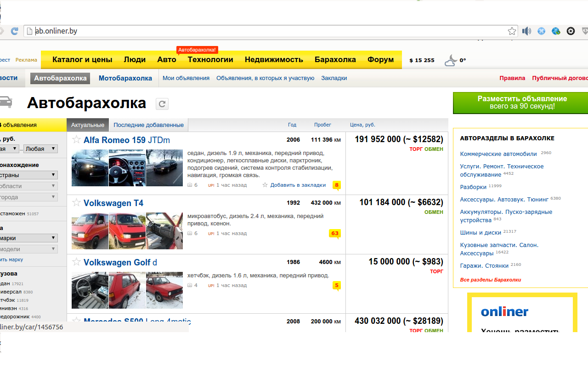Open the country location dropdown
The width and height of the screenshot is (588, 368).
[x=28, y=175]
